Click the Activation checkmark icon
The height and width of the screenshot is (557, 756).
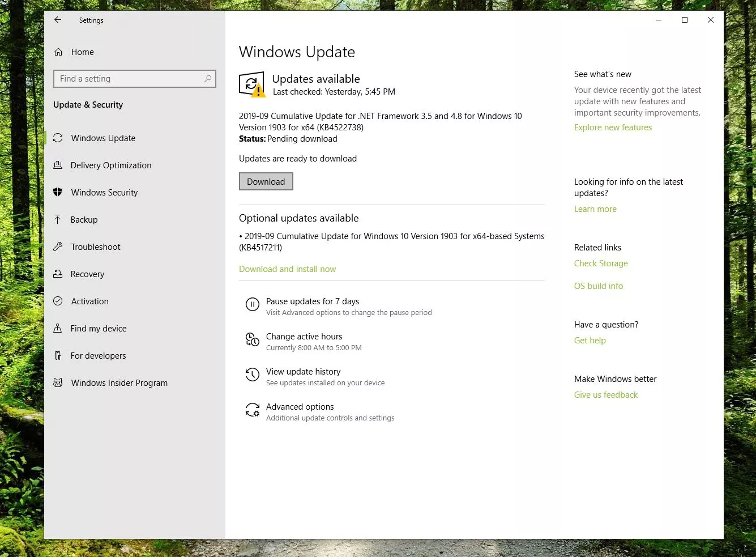click(58, 301)
